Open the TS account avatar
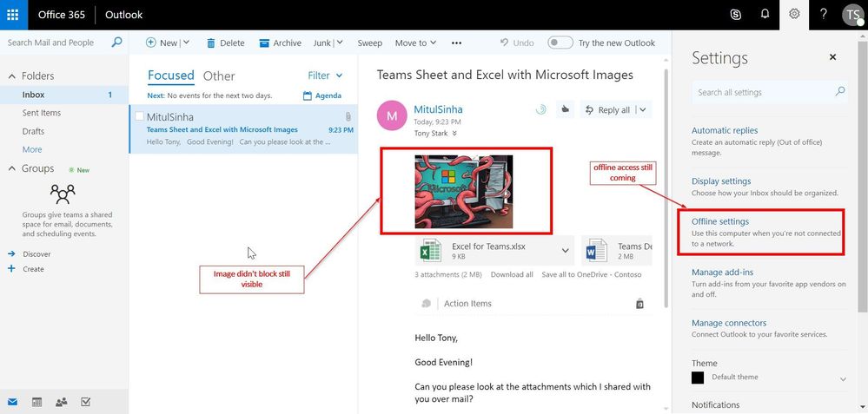This screenshot has width=868, height=414. 853,15
